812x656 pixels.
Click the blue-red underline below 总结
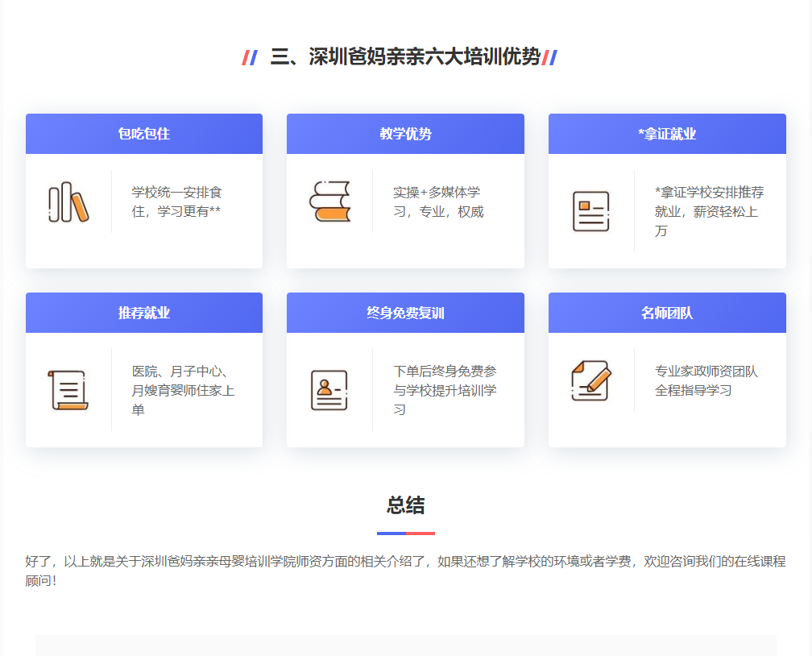click(x=405, y=534)
